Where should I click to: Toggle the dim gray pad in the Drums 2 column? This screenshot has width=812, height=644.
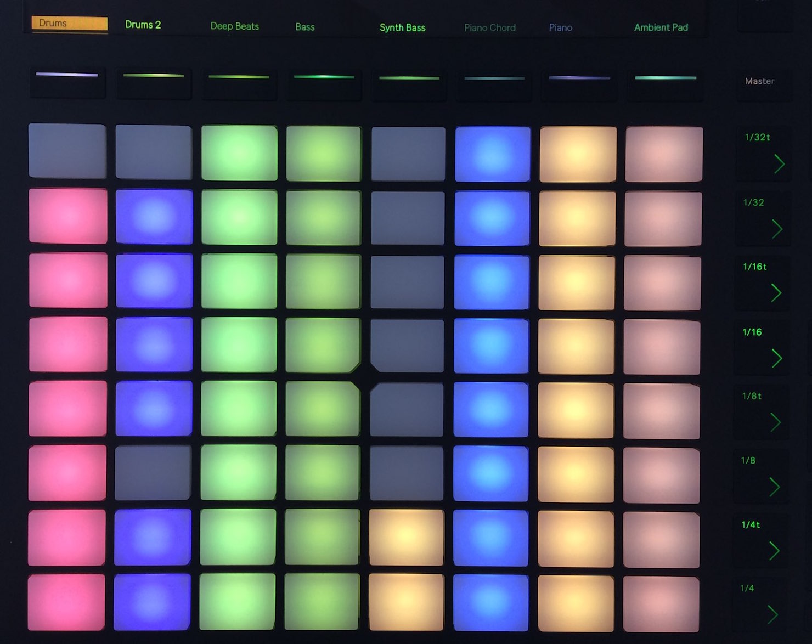coord(154,474)
